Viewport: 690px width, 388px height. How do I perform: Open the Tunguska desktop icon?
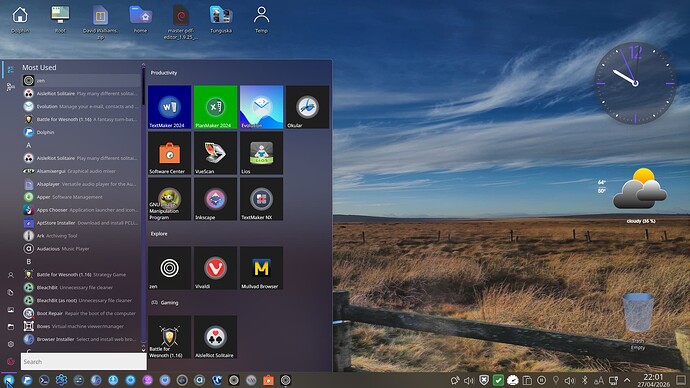221,19
